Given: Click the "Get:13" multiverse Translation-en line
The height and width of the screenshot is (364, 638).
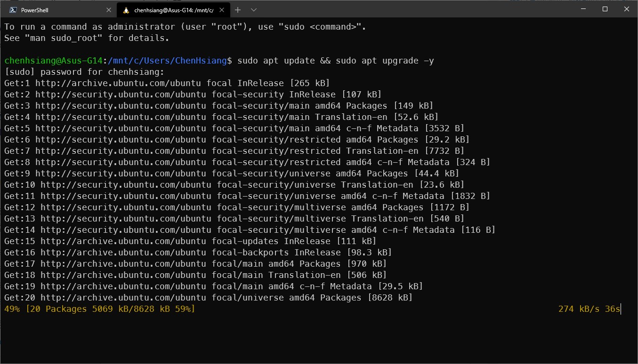Looking at the screenshot, I should click(234, 219).
